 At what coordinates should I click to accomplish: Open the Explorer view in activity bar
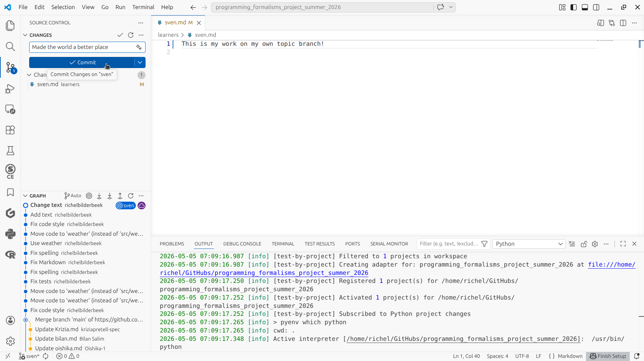(10, 26)
